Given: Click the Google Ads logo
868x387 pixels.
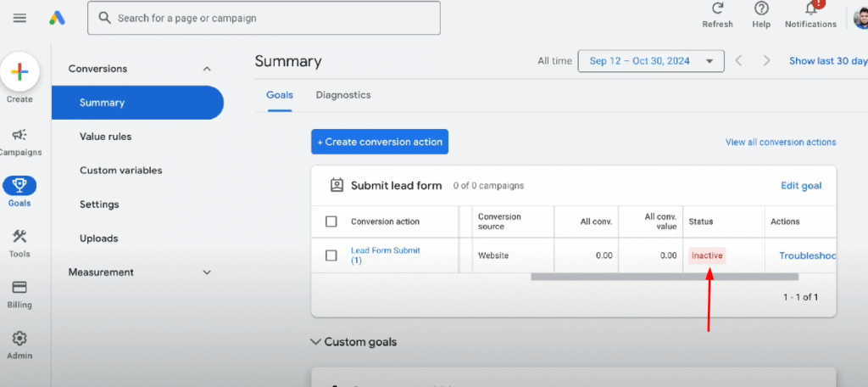Looking at the screenshot, I should pos(57,19).
